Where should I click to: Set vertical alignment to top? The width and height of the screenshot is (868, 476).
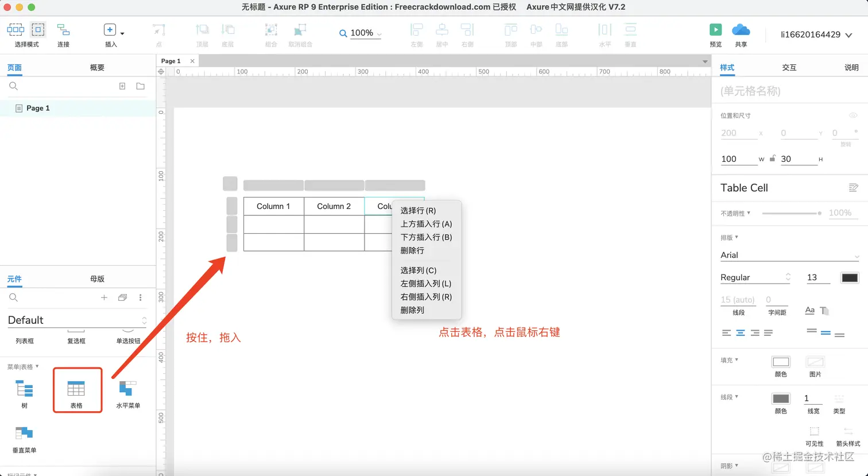[x=812, y=331]
